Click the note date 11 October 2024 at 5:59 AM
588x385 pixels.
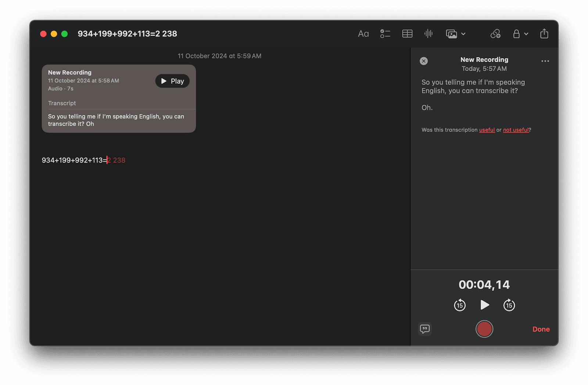tap(219, 56)
